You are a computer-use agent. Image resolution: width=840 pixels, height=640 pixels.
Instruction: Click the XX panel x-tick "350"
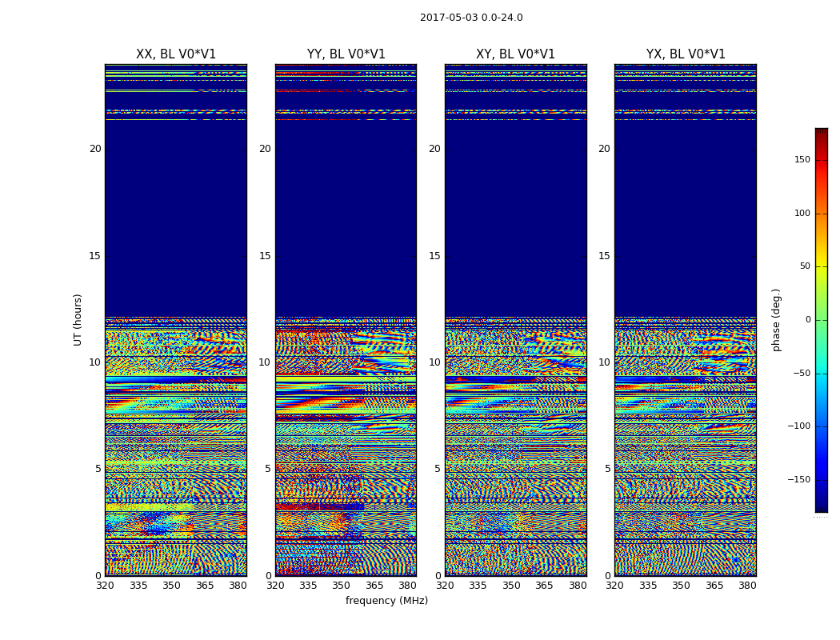171,586
